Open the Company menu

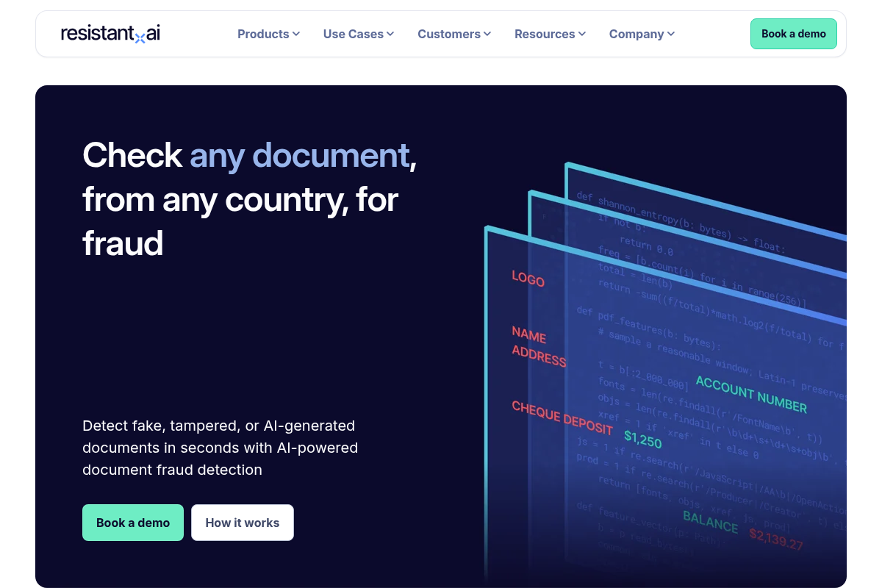(x=642, y=34)
